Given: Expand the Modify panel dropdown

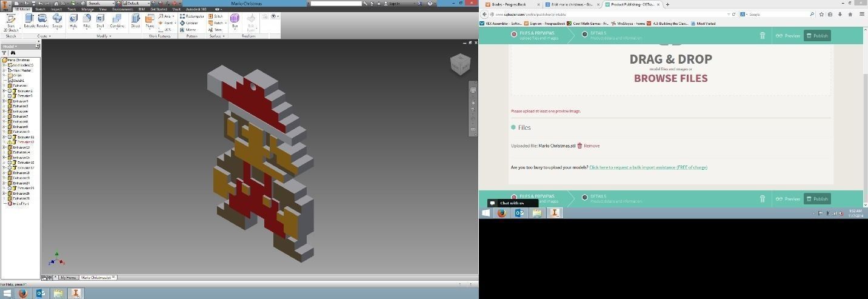Looking at the screenshot, I should point(104,36).
